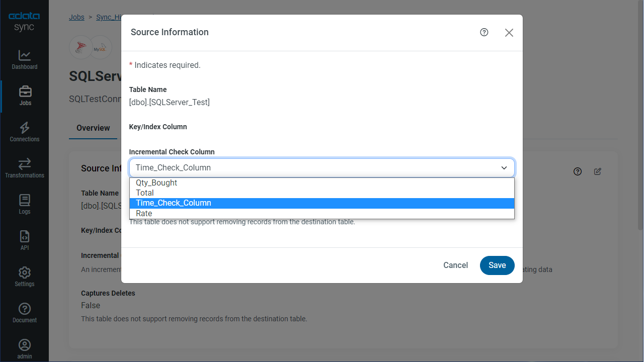Collapse the Incremental Check Column dropdown
Viewport: 644px width, 362px height.
tap(504, 168)
